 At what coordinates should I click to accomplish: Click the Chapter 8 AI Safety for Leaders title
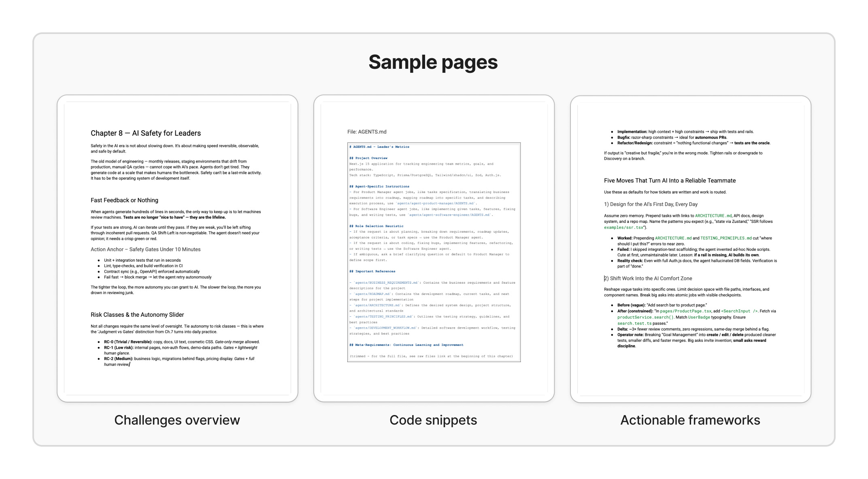point(145,133)
